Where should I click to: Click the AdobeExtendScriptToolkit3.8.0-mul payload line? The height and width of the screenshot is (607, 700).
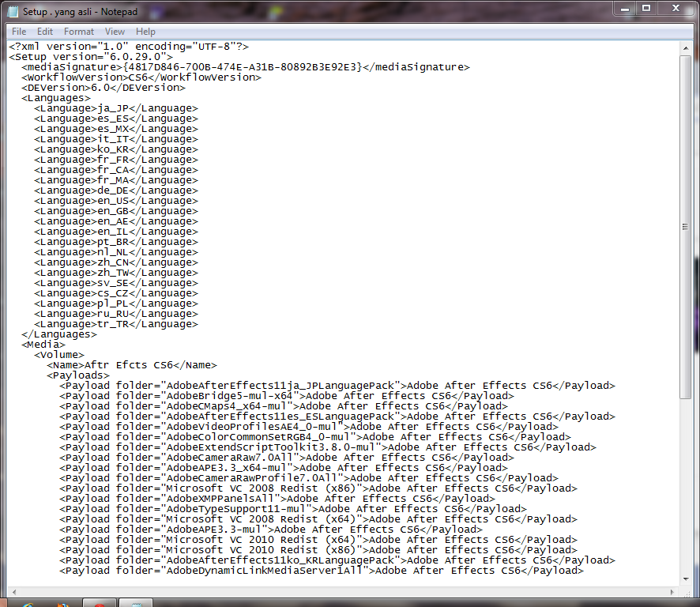(328, 447)
